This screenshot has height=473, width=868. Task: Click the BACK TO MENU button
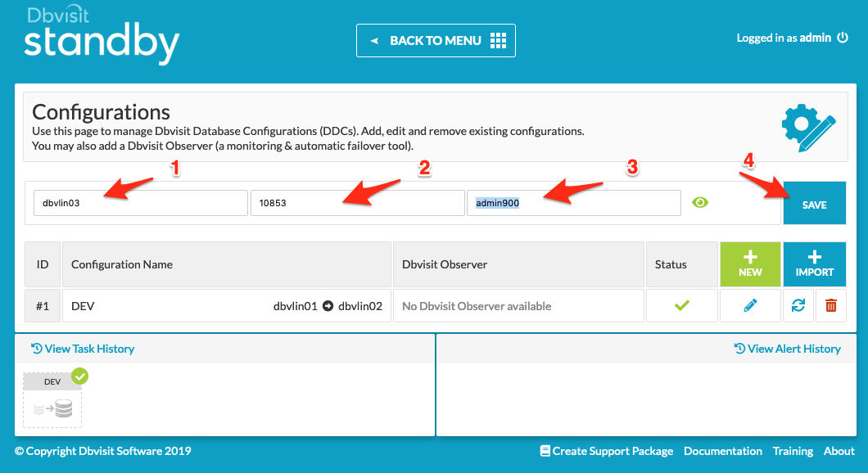point(436,40)
